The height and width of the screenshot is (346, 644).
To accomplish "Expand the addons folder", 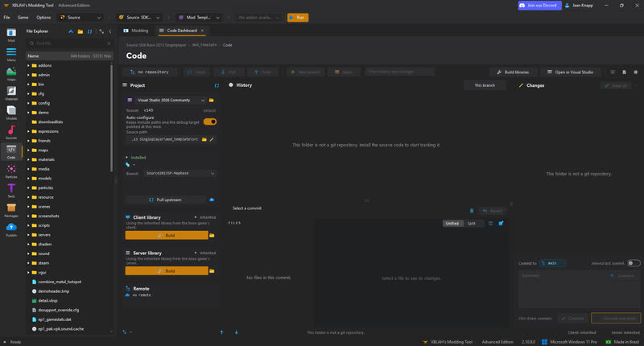I will coord(28,65).
